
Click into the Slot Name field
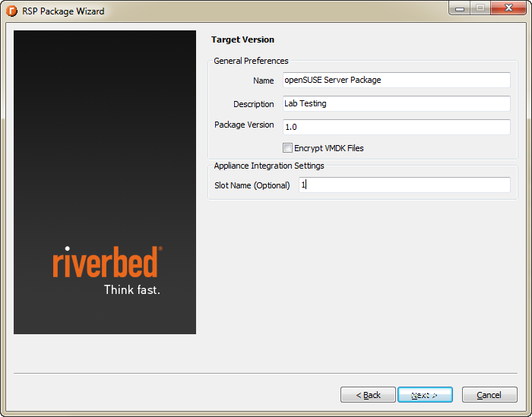click(x=404, y=185)
